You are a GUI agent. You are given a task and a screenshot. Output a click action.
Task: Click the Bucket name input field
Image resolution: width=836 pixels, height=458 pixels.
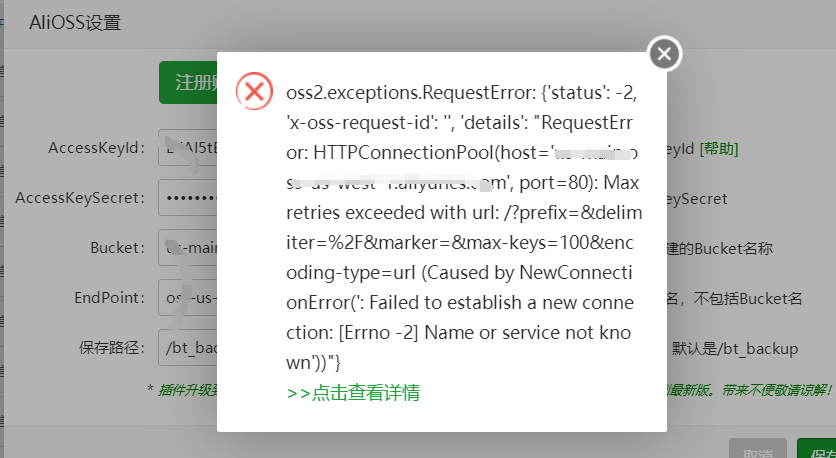(188, 248)
